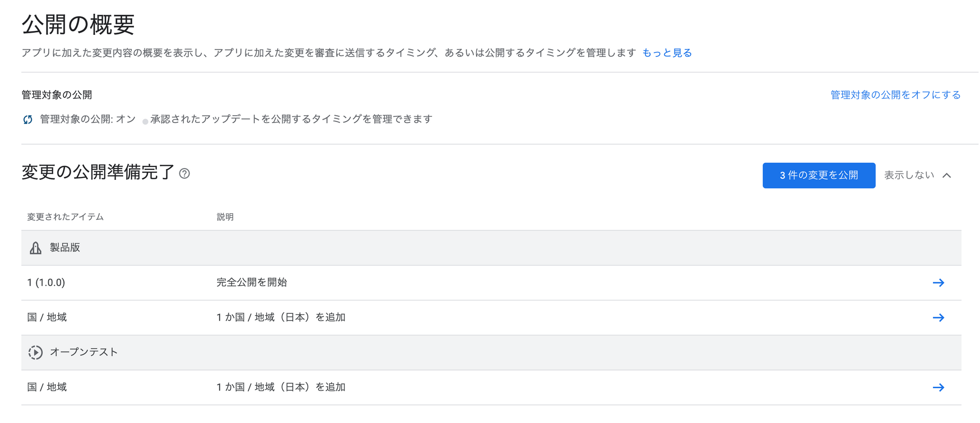
Task: Open details arrow for 1 (1.0.0) row
Action: (938, 283)
